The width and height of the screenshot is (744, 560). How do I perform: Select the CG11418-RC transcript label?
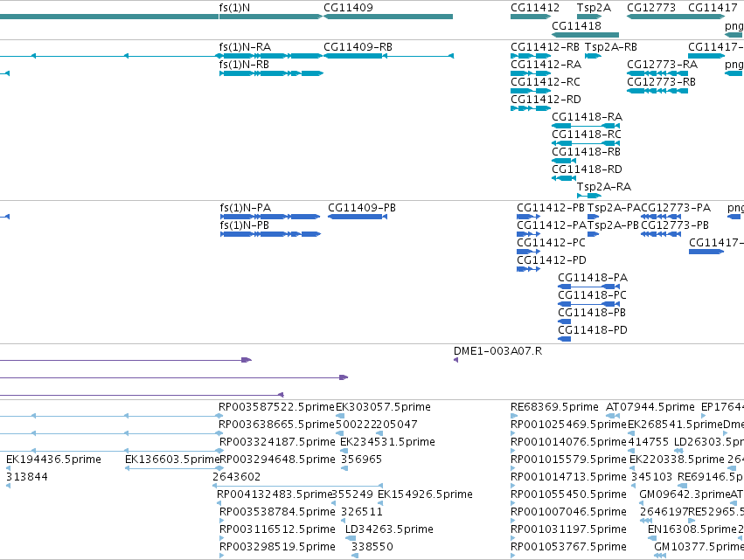[x=587, y=135]
